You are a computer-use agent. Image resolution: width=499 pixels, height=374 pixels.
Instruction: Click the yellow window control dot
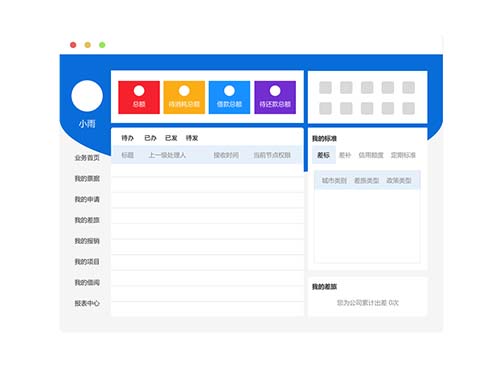tap(88, 45)
